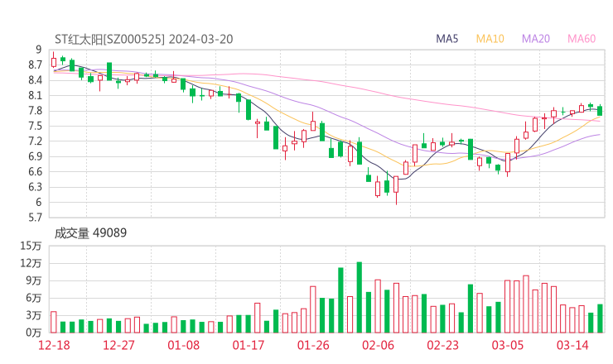Select the 01-08 date marker

point(184,345)
